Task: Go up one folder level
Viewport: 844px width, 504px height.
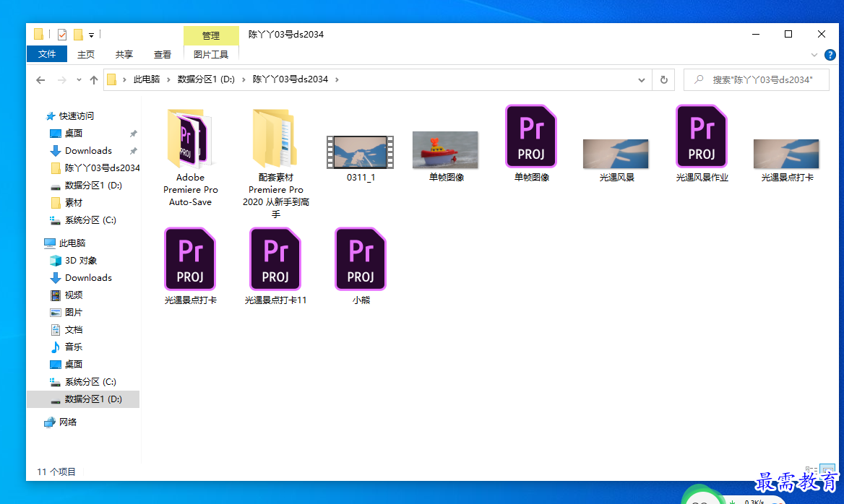Action: 94,79
